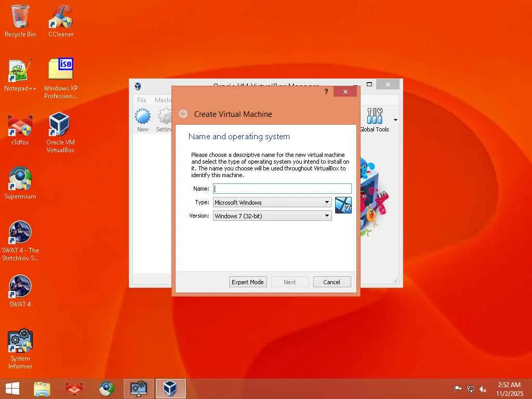The height and width of the screenshot is (399, 532).
Task: Click the Next button in the wizard
Action: 289,282
